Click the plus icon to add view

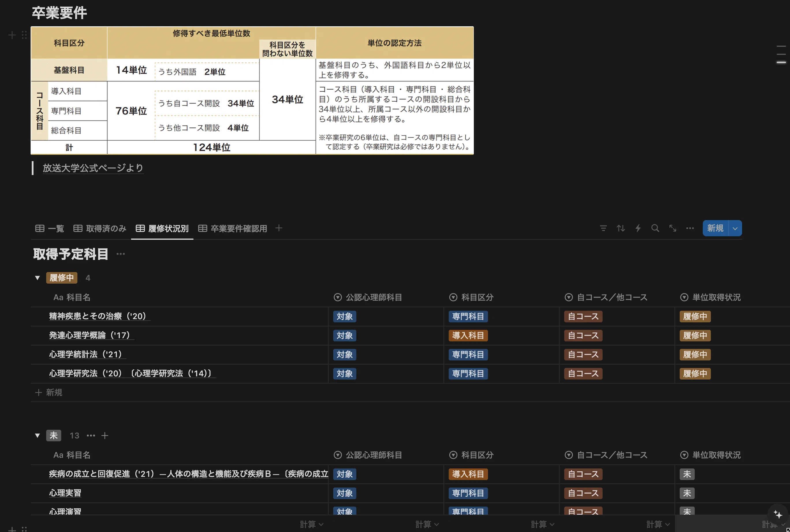pos(278,228)
